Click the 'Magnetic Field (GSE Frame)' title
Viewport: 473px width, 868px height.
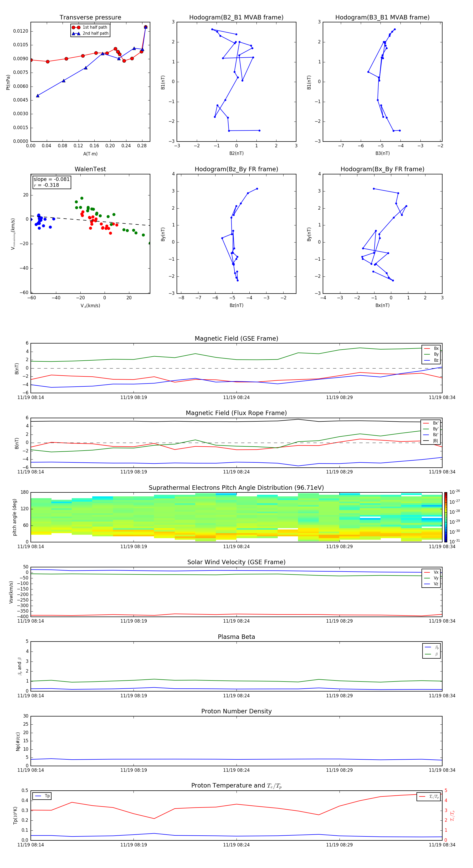click(x=236, y=339)
